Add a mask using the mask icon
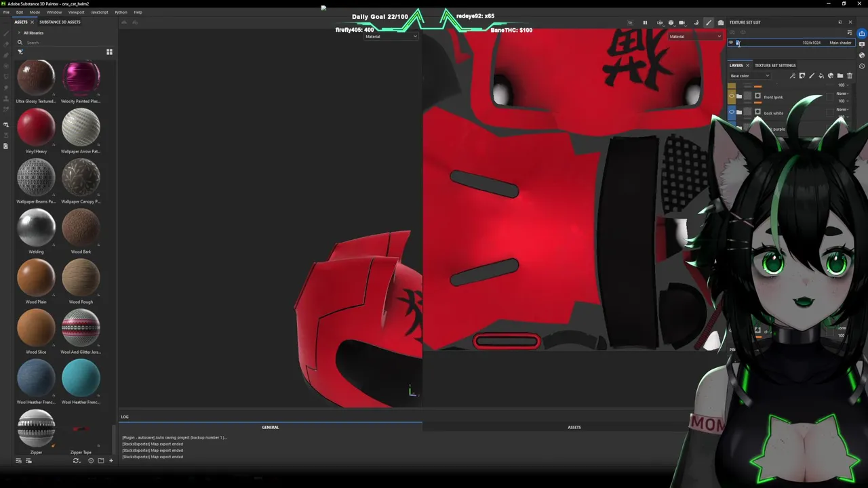The image size is (868, 488). (x=802, y=75)
